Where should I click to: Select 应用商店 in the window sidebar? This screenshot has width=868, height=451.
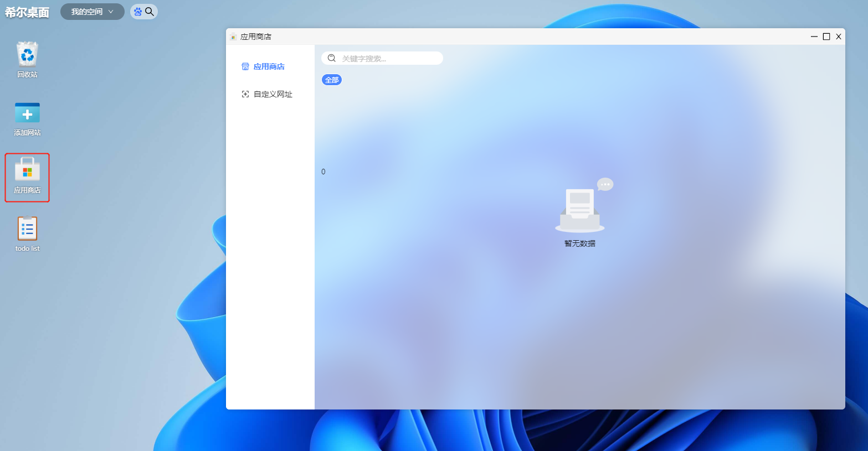click(264, 66)
